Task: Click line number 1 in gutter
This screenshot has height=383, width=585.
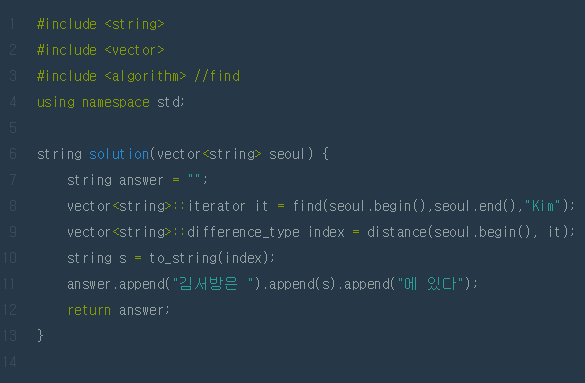Action: click(13, 24)
